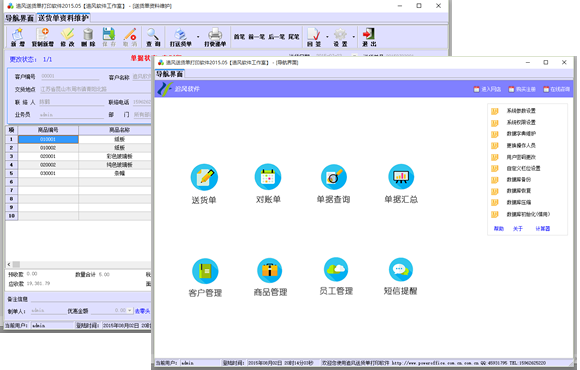Viewport: 580px width, 370px height.
Task: Expand the 回签 dropdown arrow
Action: tap(327, 37)
